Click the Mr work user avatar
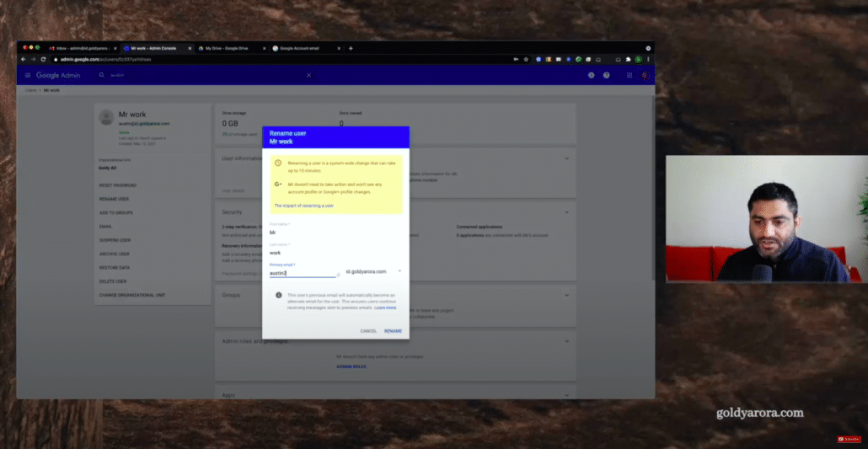The width and height of the screenshot is (868, 449). [105, 117]
